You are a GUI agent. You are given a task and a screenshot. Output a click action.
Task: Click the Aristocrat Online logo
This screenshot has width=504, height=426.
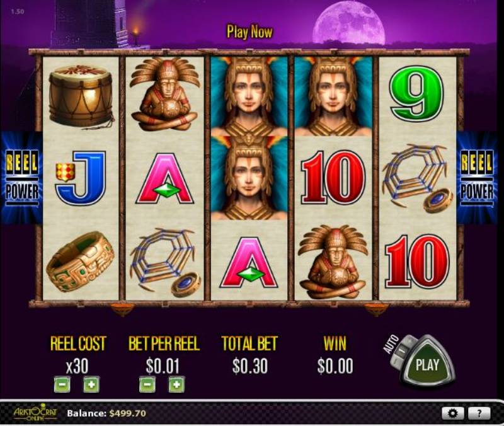coord(35,413)
